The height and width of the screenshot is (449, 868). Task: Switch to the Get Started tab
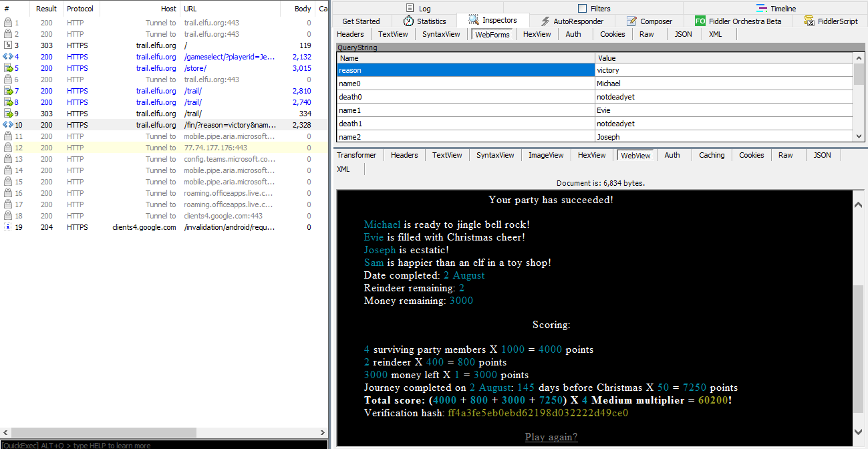361,21
